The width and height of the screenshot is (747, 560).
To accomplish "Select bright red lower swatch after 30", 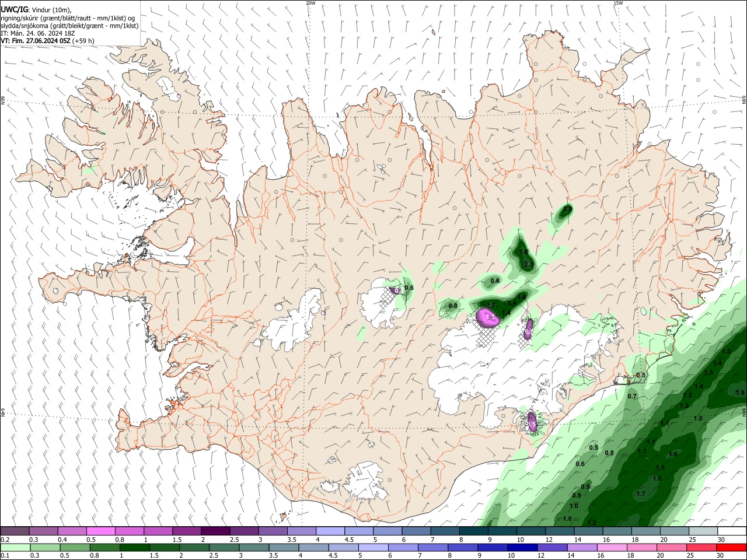I will click(732, 547).
